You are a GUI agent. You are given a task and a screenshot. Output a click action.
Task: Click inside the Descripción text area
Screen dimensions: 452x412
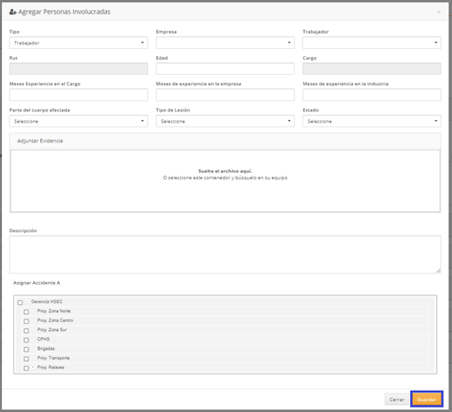225,255
